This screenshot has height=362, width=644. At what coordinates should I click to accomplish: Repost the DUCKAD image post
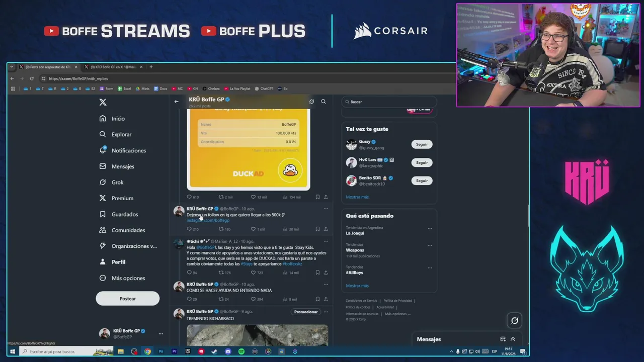221,197
